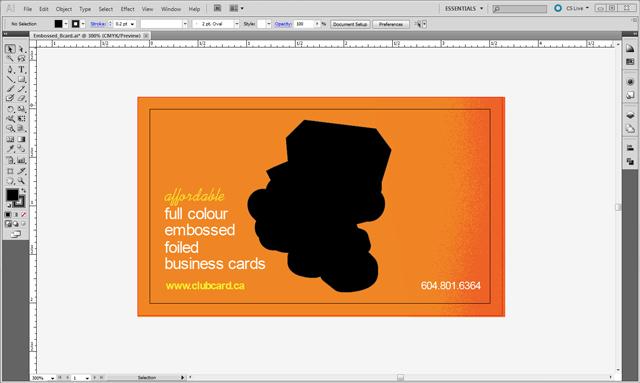Open the ESSENTIALS workspace dropdown
Image resolution: width=640 pixels, height=383 pixels.
tap(464, 8)
